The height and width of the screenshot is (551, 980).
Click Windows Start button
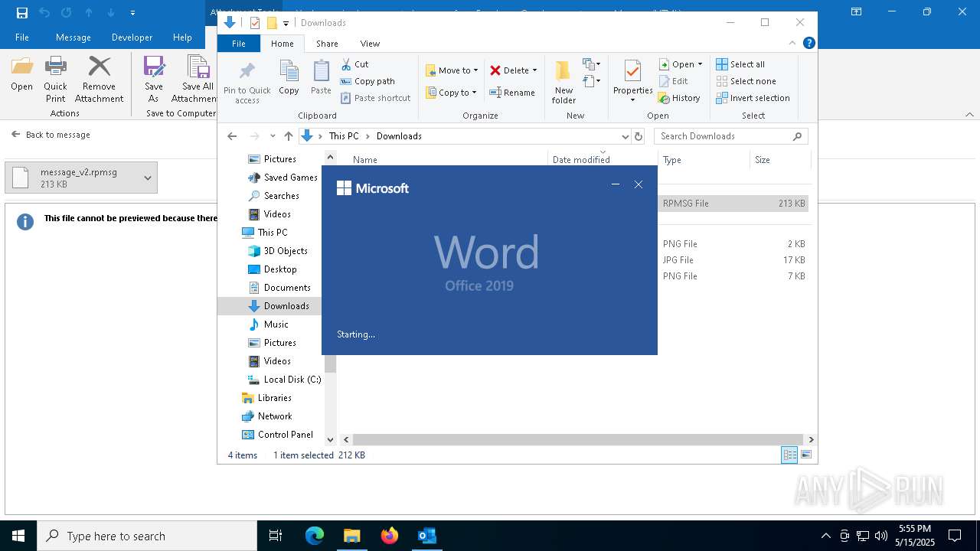18,536
